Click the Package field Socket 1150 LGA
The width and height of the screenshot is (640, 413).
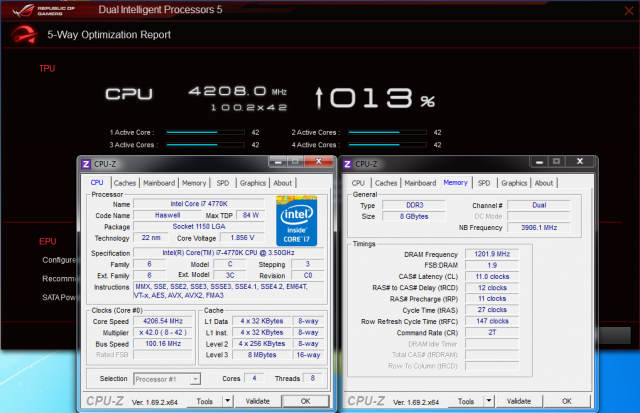tap(199, 226)
